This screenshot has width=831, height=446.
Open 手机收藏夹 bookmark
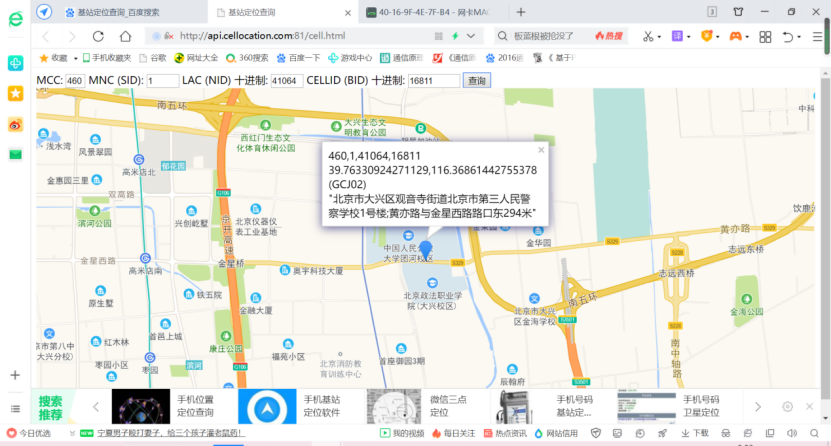click(x=107, y=58)
